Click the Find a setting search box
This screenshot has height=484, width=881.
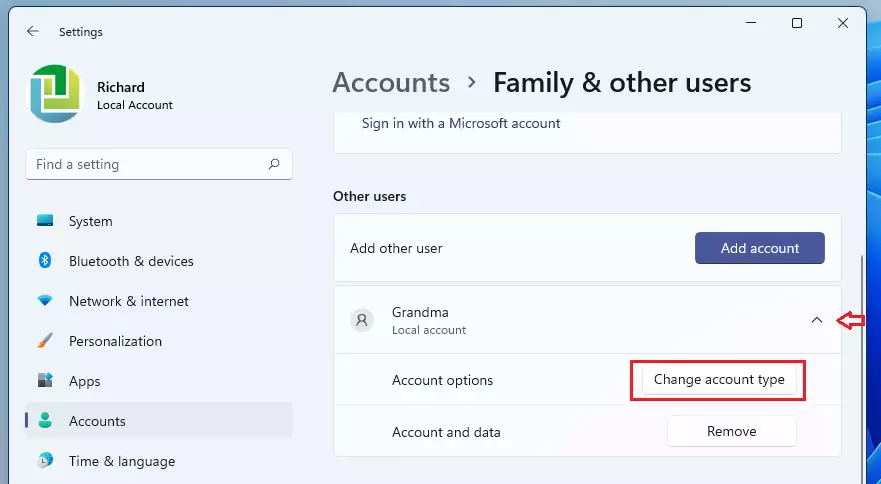tap(159, 164)
